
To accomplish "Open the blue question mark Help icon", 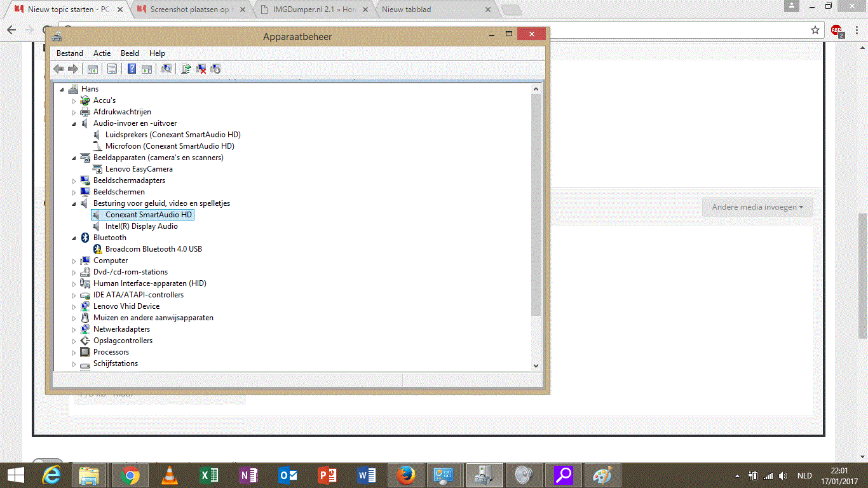I will click(x=132, y=69).
